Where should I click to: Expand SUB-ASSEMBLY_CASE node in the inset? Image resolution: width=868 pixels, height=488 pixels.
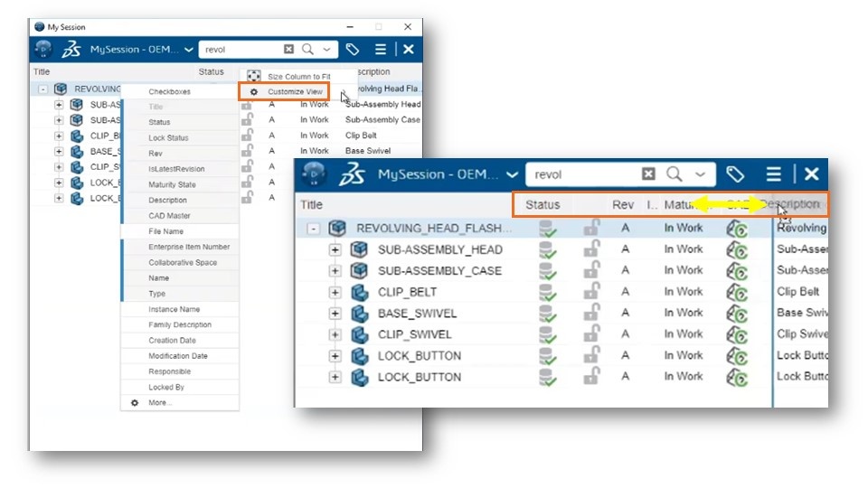coord(335,270)
